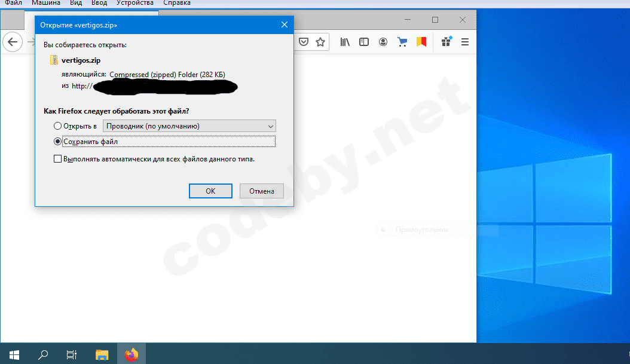The height and width of the screenshot is (364, 630).
Task: Toggle the sidebar view icon
Action: (364, 42)
